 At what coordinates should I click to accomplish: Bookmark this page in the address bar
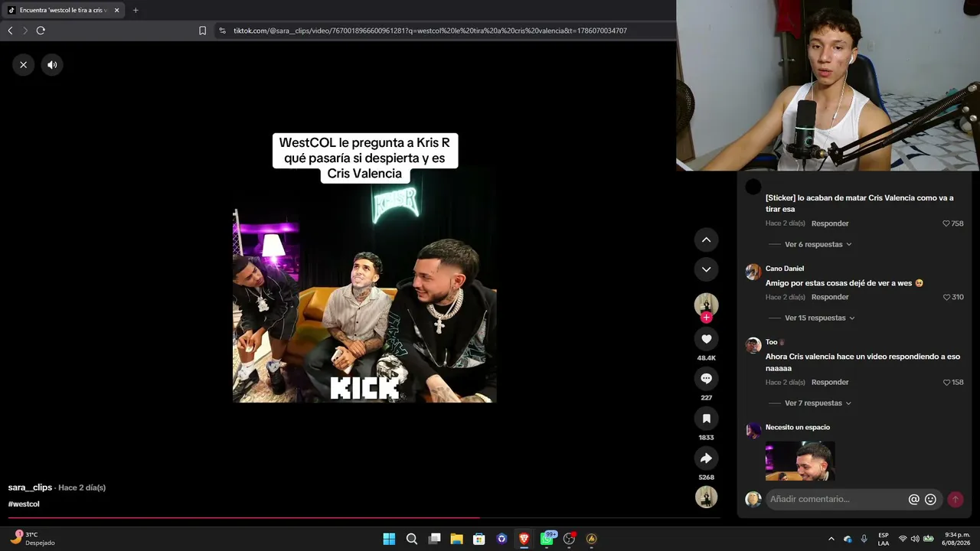pyautogui.click(x=202, y=31)
